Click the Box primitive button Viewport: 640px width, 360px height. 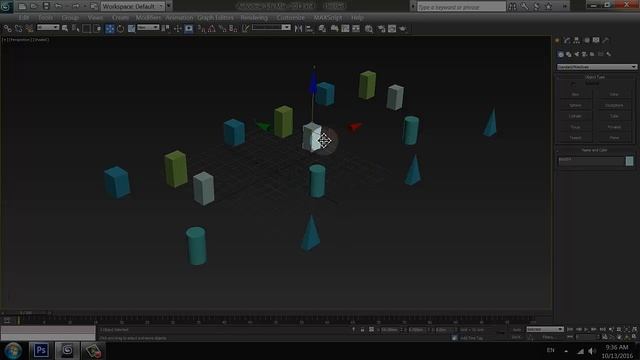pyautogui.click(x=575, y=94)
